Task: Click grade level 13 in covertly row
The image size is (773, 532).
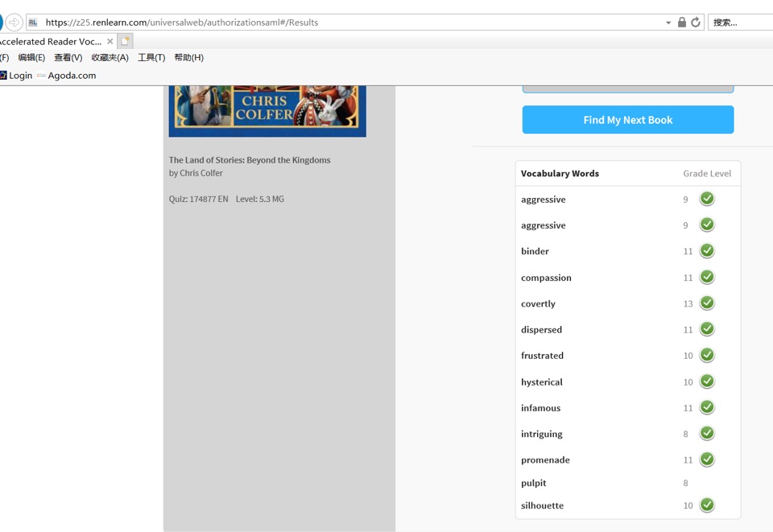Action: pos(688,304)
